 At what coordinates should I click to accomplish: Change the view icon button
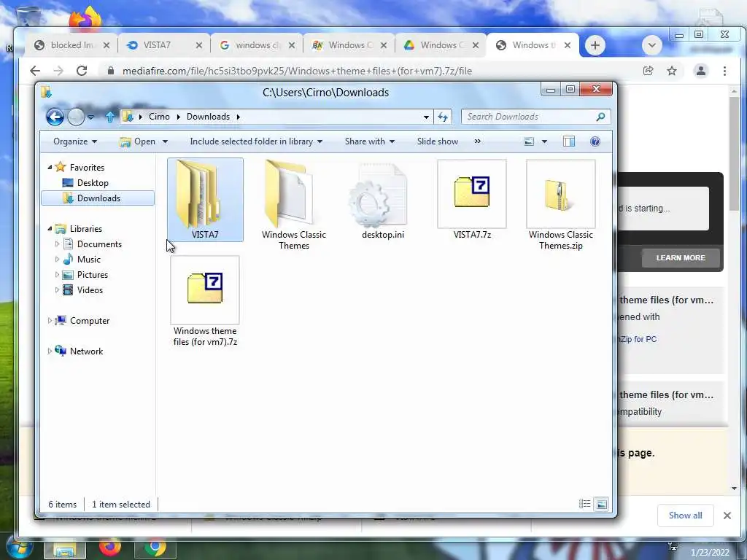pos(529,141)
